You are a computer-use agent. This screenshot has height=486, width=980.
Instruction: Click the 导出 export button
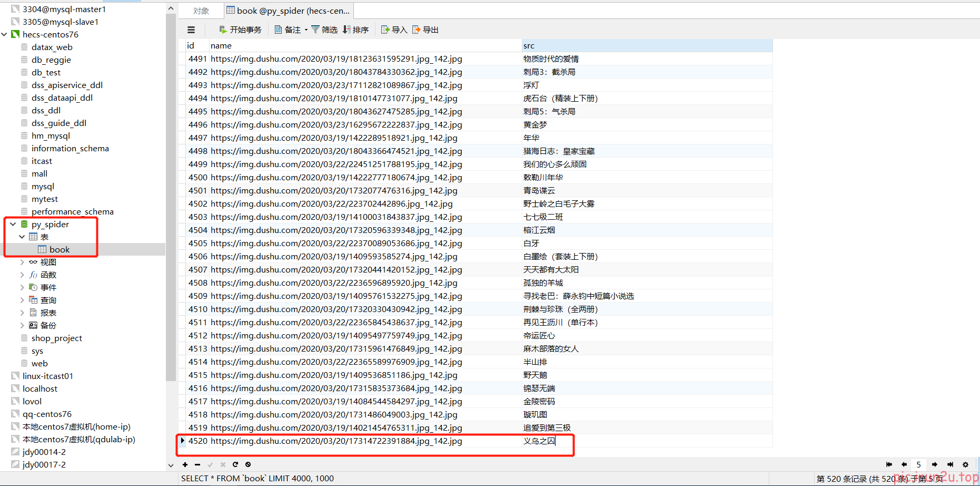tap(425, 30)
